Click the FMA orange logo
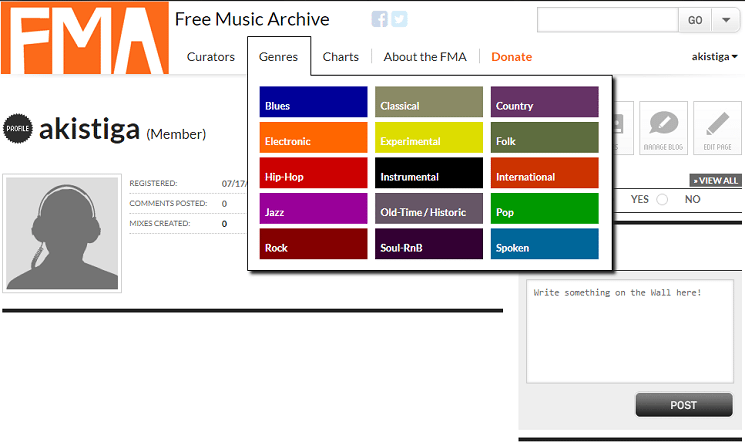The width and height of the screenshot is (745, 446). 85,38
